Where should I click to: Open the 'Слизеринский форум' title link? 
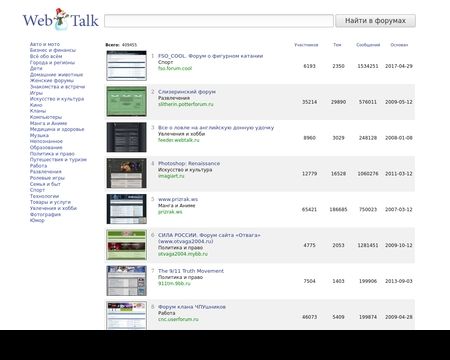(187, 92)
